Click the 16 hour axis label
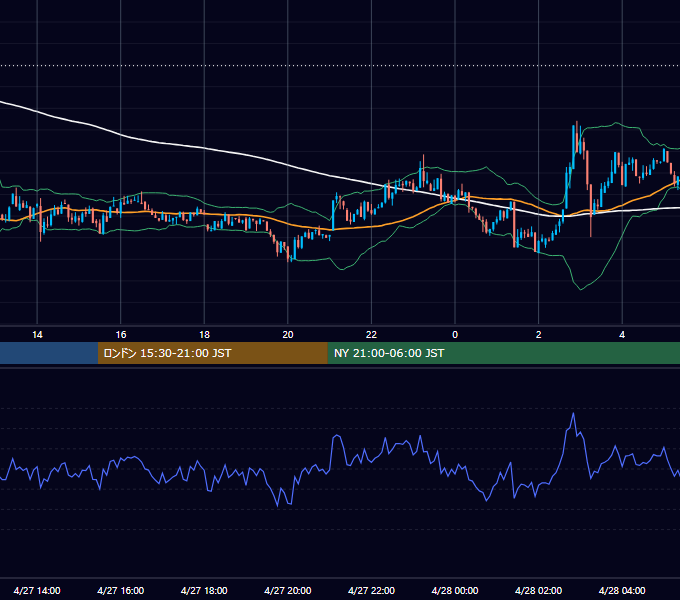680x600 pixels. 121,335
